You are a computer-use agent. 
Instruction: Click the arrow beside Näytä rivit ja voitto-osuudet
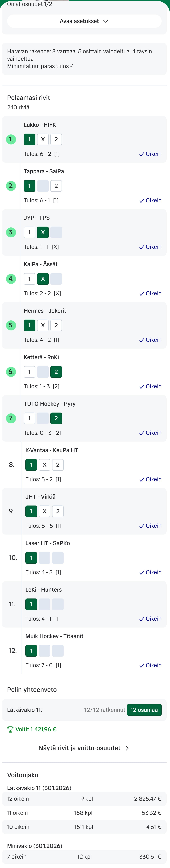click(127, 748)
